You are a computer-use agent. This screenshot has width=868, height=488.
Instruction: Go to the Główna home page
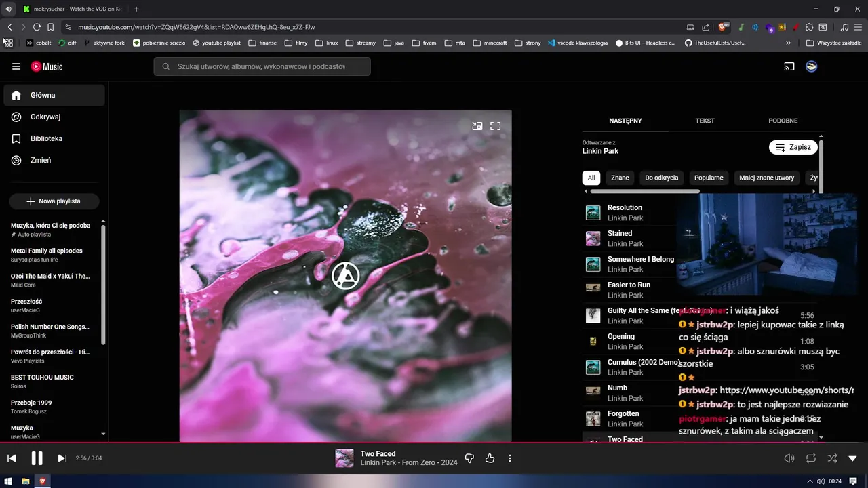[54, 96]
